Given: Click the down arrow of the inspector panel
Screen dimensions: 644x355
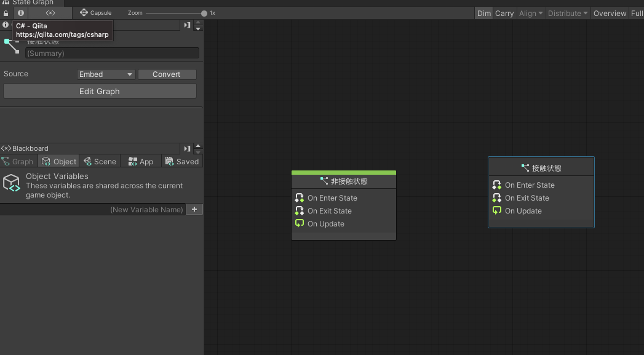Looking at the screenshot, I should pos(198,28).
